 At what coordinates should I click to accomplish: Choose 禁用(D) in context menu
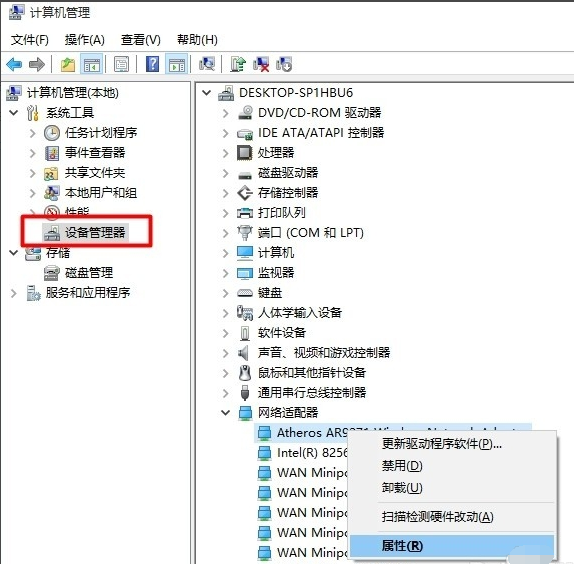(x=452, y=466)
